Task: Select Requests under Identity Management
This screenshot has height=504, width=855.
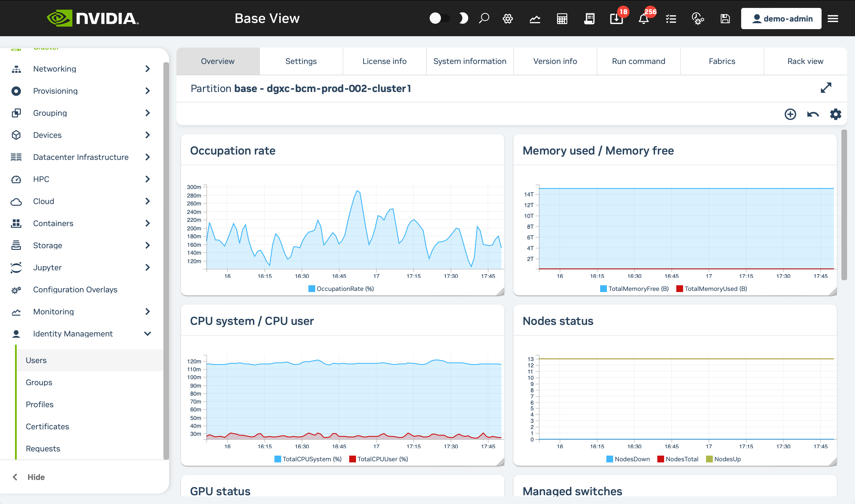Action: click(x=90, y=449)
